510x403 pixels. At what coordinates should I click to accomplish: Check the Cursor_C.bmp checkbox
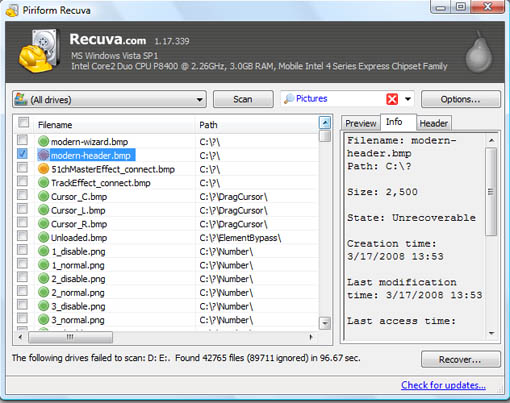22,195
